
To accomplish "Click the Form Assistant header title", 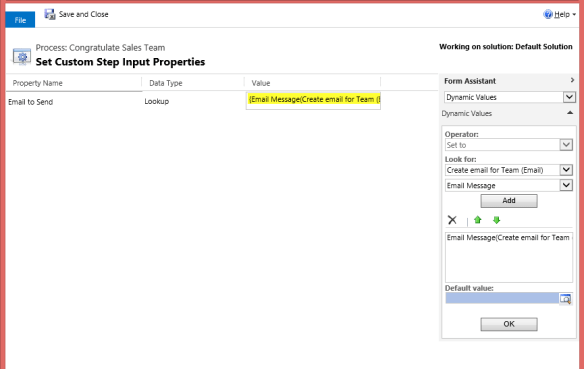I will pos(470,81).
